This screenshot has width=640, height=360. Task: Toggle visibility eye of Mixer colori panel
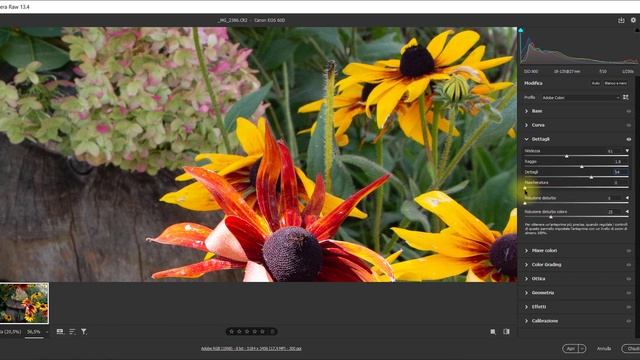629,251
